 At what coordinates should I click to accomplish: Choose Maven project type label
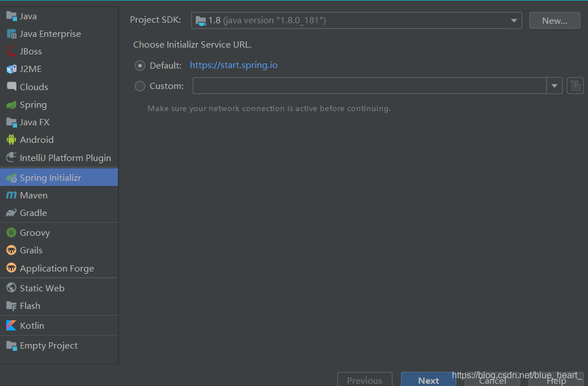(34, 195)
